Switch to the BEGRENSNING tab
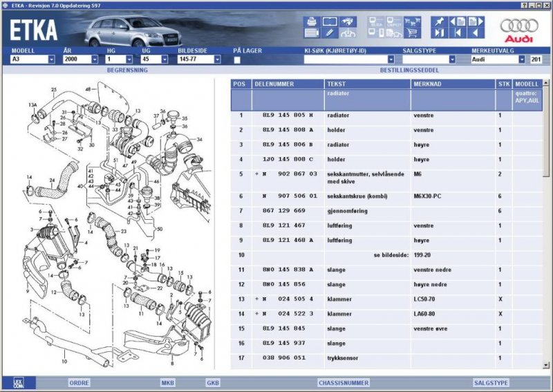 pos(127,71)
